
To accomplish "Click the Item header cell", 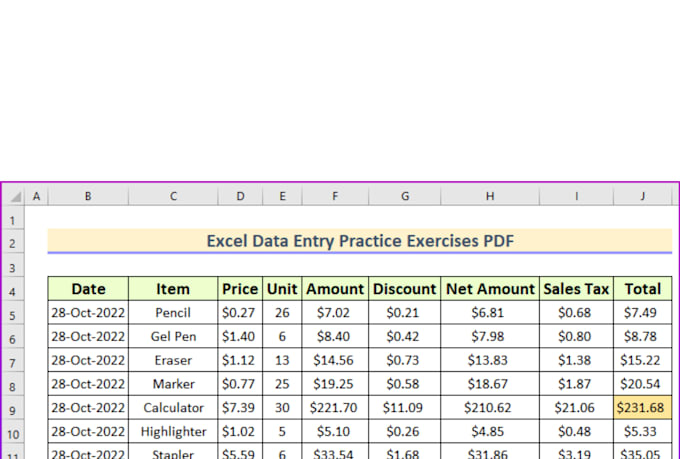I will [x=173, y=289].
